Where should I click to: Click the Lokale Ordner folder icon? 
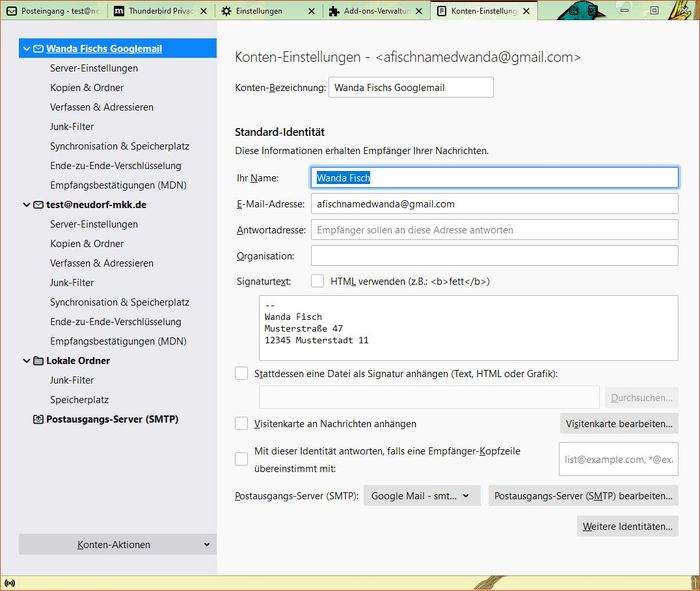[38, 360]
